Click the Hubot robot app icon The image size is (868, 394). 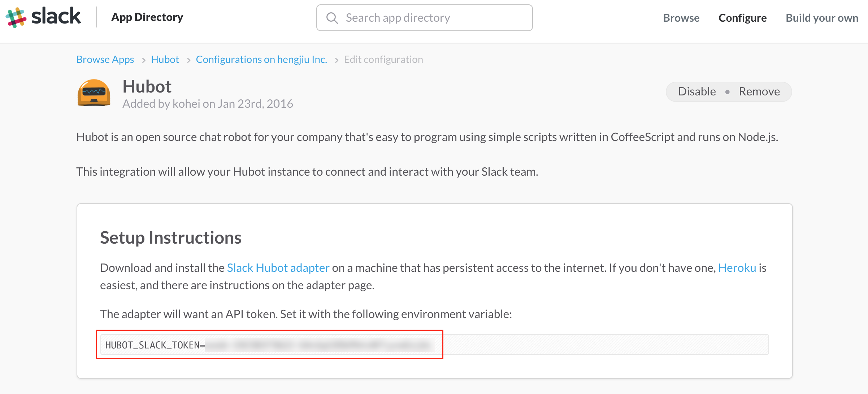pos(94,93)
